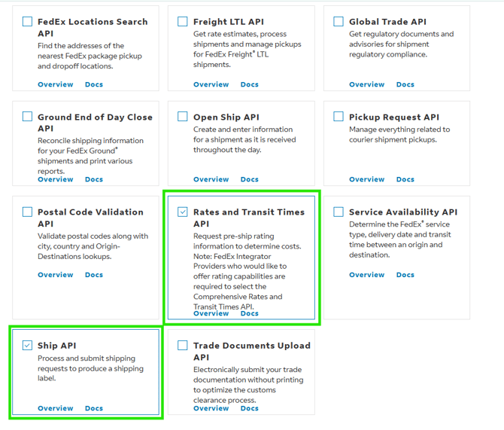Enable the Pickup Request API checkbox

point(339,117)
